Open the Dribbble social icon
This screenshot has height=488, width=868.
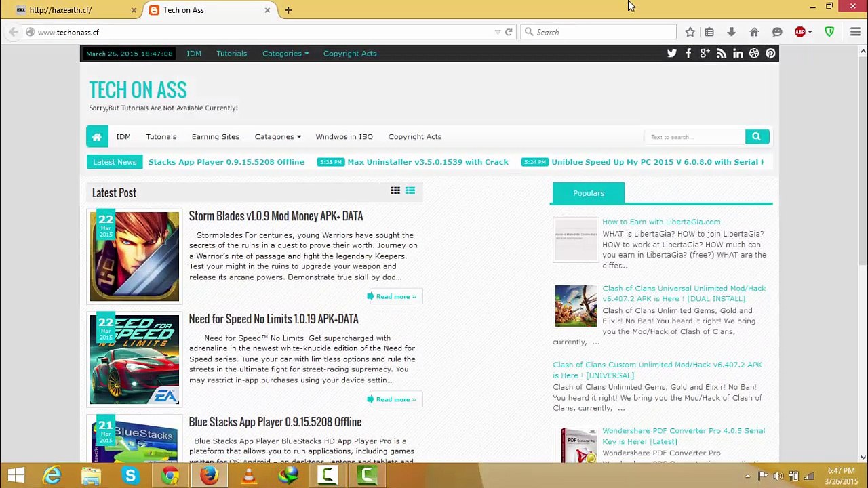pyautogui.click(x=754, y=54)
